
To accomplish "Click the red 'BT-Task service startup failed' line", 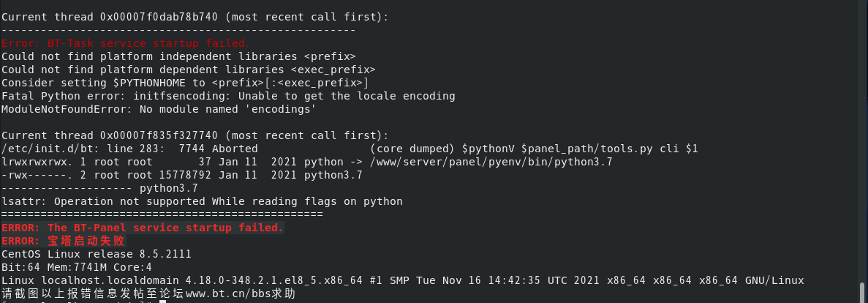I will click(x=127, y=43).
